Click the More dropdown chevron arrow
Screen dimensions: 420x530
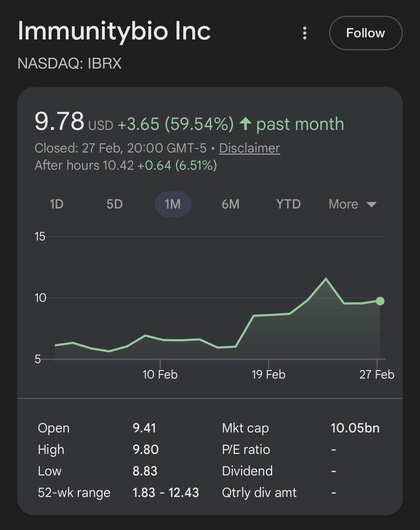click(372, 204)
